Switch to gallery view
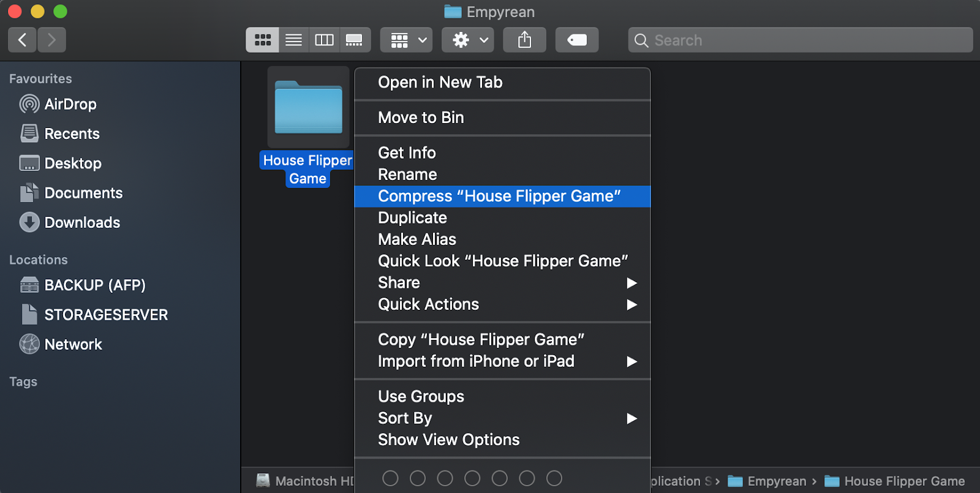 pyautogui.click(x=354, y=40)
